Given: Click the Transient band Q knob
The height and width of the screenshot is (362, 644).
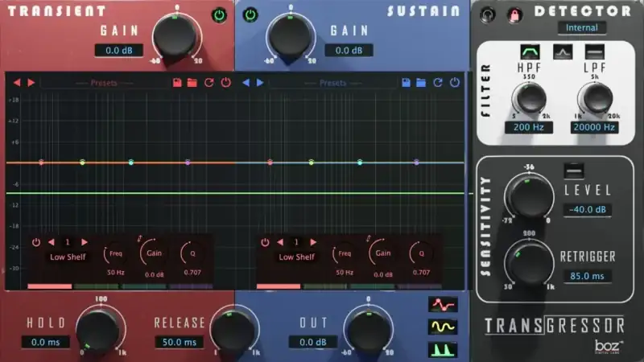Looking at the screenshot, I should click(192, 253).
